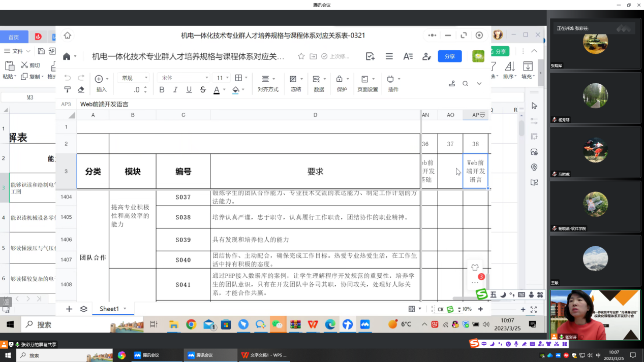Open the sheet list layers icon
644x362 pixels.
point(84,309)
